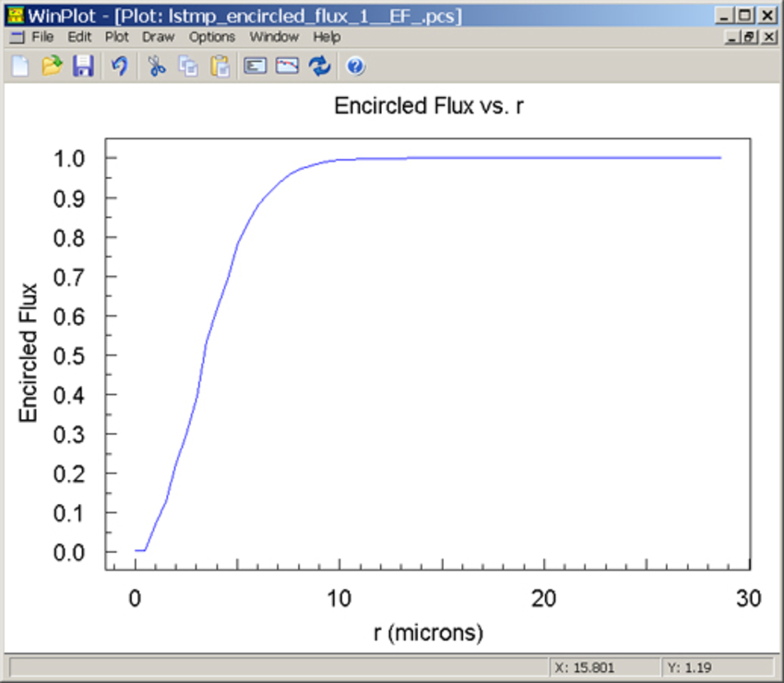Open the plot properties dialog icon

click(255, 66)
